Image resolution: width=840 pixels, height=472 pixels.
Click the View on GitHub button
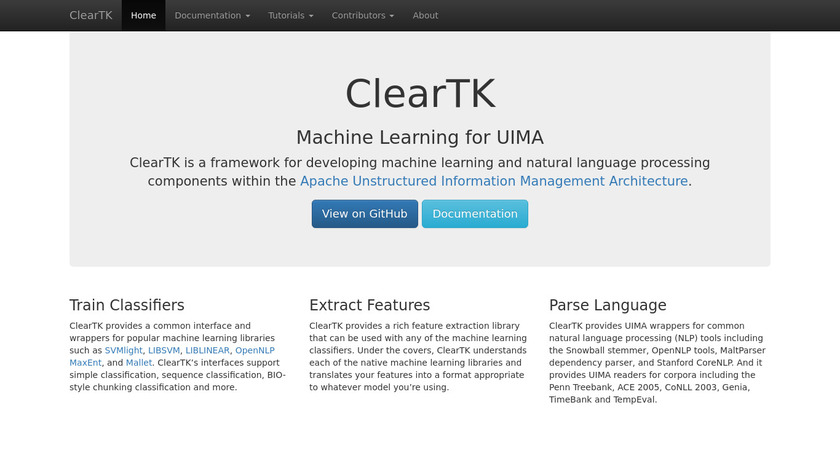365,214
